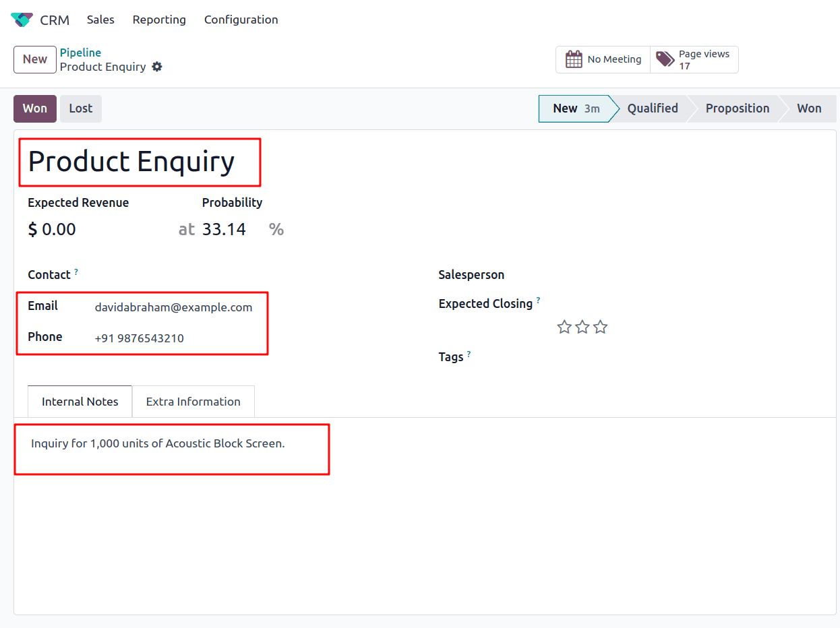Toggle the second priority star
This screenshot has width=840, height=628.
(582, 327)
